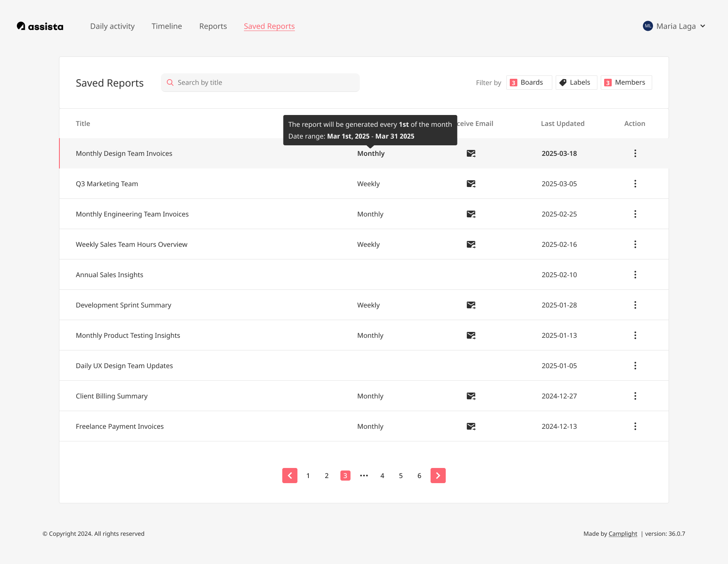Screen dimensions: 728x564
Task: Open the actions menu for Annual Sales Insights
Action: click(x=635, y=274)
